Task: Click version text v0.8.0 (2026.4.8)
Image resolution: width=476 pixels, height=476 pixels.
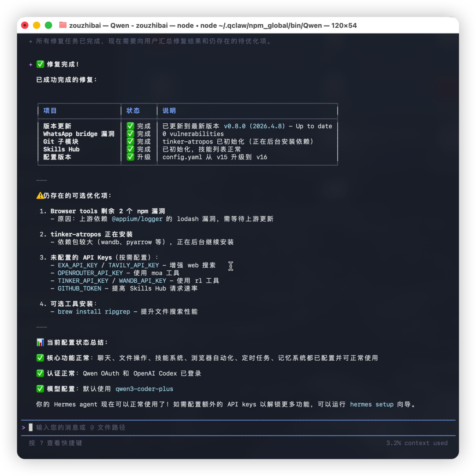Action: pos(255,126)
